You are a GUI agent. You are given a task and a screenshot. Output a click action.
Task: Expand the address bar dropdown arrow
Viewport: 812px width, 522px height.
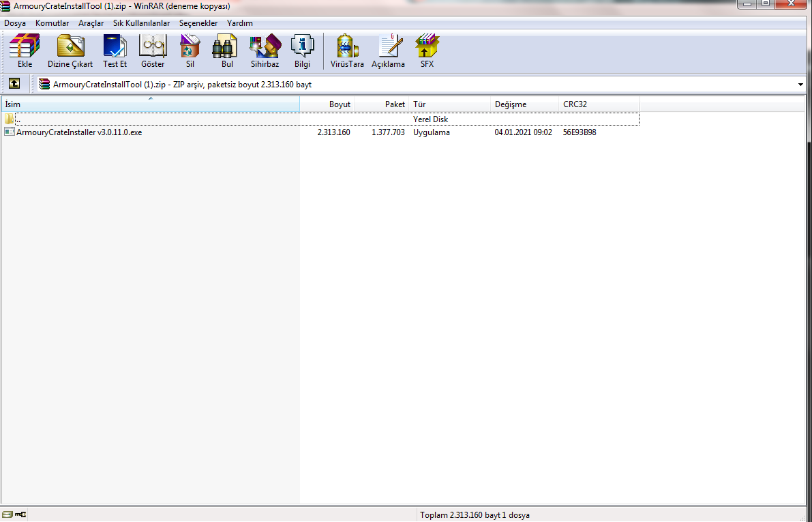tap(800, 85)
